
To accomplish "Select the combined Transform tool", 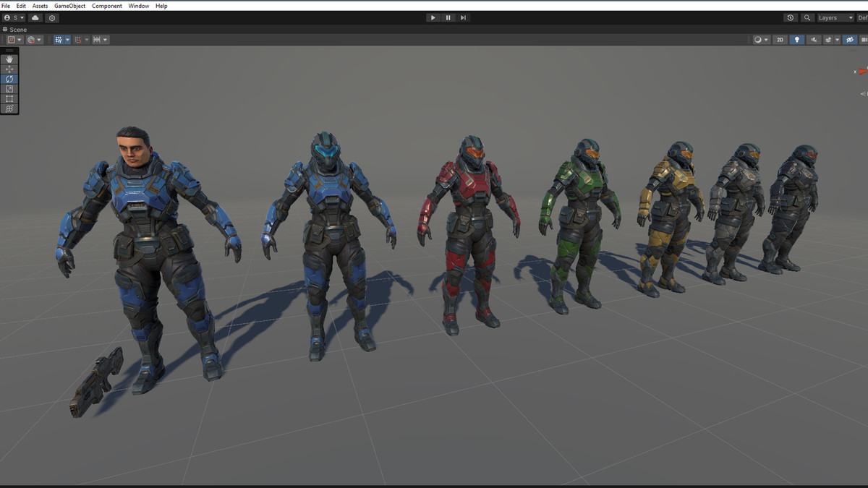I will point(9,108).
